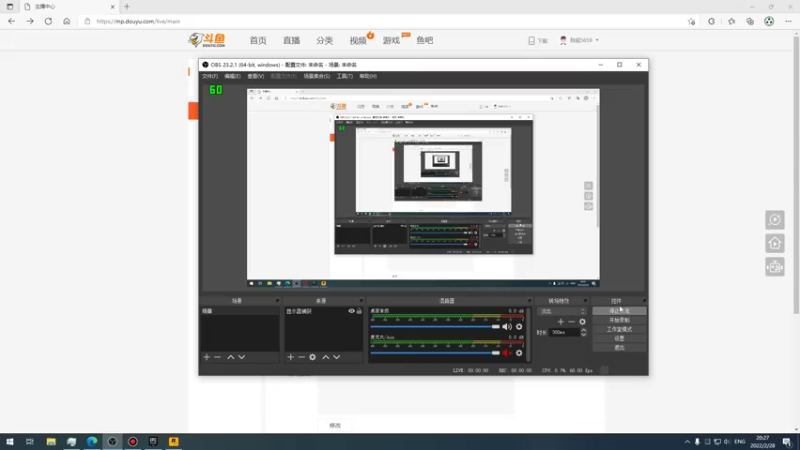Open user account dropdown on Douyu header
Image resolution: width=800 pixels, height=450 pixels.
[x=580, y=40]
